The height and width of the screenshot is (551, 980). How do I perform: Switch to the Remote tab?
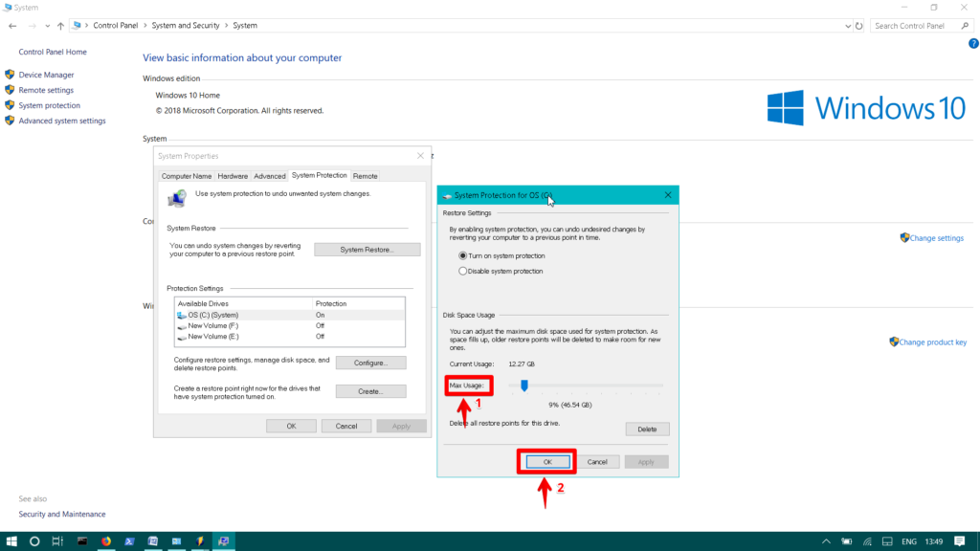pyautogui.click(x=365, y=176)
